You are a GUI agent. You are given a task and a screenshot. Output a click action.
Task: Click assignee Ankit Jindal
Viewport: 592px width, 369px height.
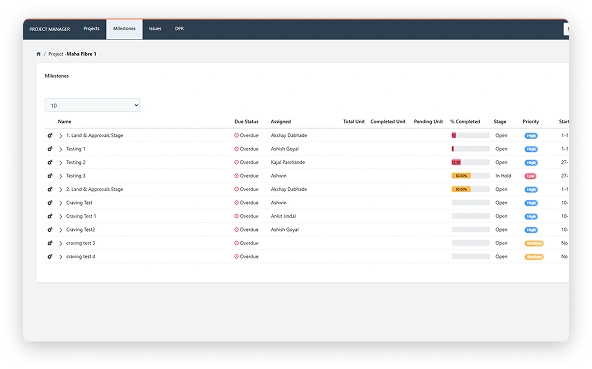(x=283, y=216)
